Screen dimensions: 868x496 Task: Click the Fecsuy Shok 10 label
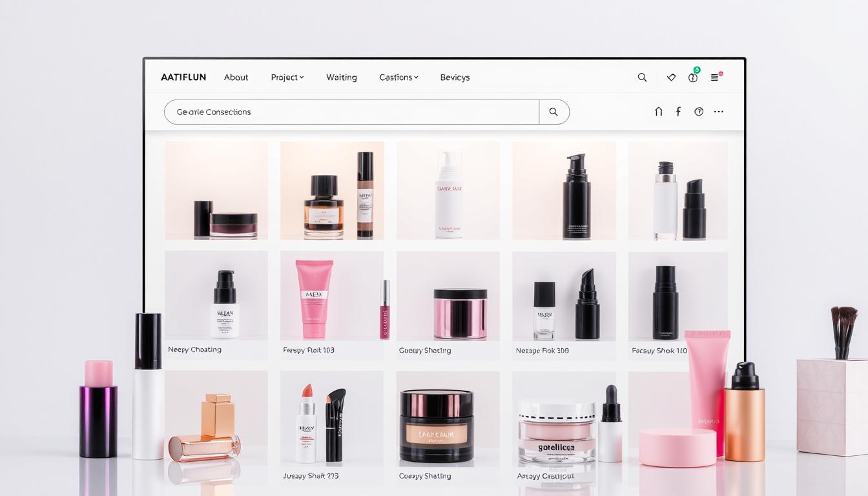(659, 350)
